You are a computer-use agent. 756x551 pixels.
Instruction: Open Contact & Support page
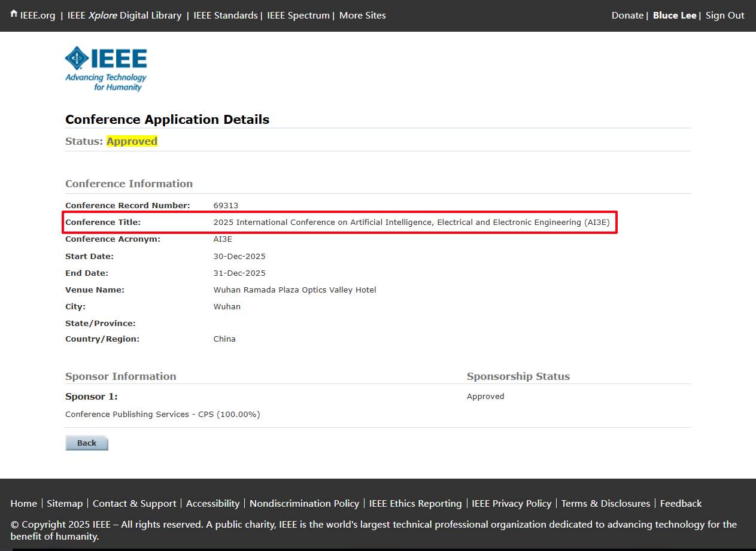pos(134,504)
